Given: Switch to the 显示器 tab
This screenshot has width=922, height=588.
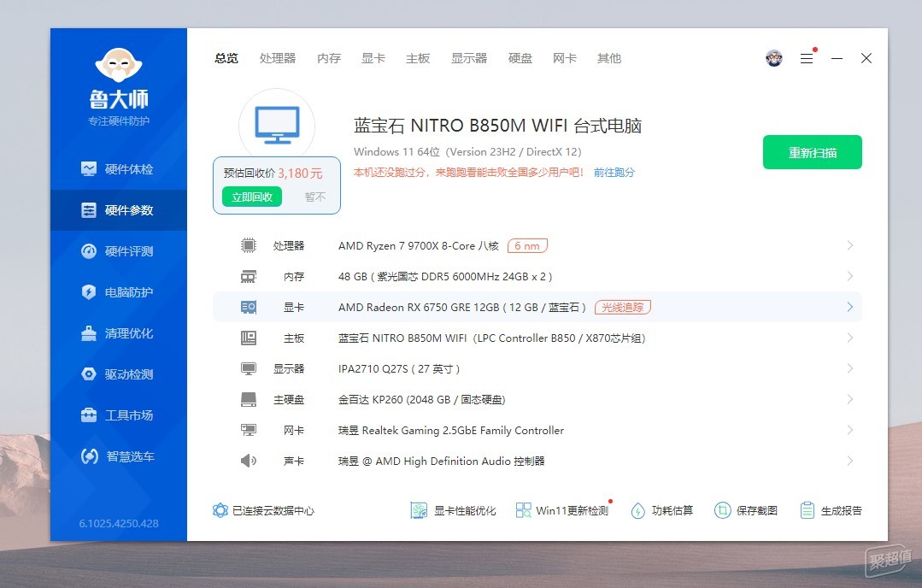Looking at the screenshot, I should click(469, 58).
